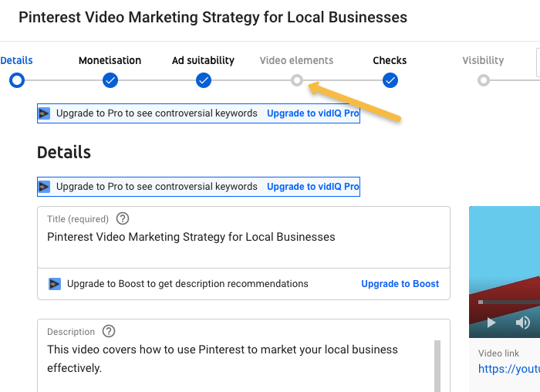
Task: Click into the Title text field
Action: [x=244, y=238]
